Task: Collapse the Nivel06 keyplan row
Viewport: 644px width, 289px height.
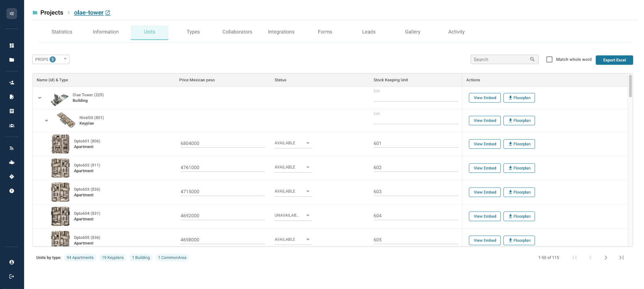Action: [46, 121]
